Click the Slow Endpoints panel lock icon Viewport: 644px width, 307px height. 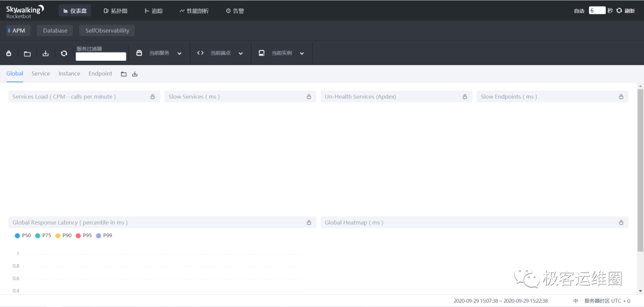621,97
